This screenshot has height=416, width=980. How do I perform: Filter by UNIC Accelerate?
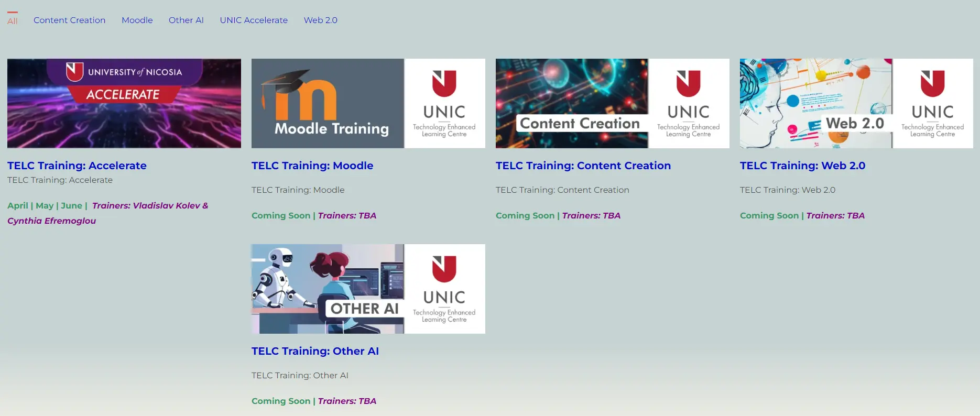coord(254,20)
